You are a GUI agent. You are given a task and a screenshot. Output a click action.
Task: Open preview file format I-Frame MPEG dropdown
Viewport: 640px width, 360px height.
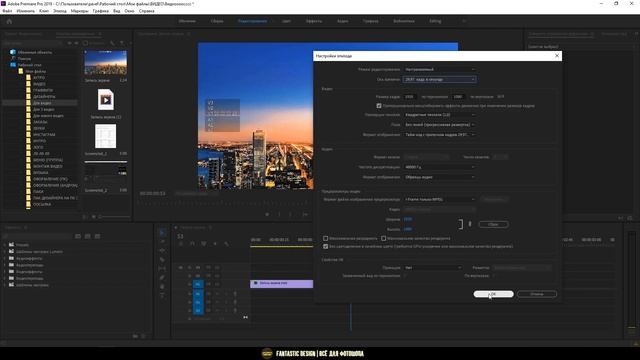[x=440, y=199]
